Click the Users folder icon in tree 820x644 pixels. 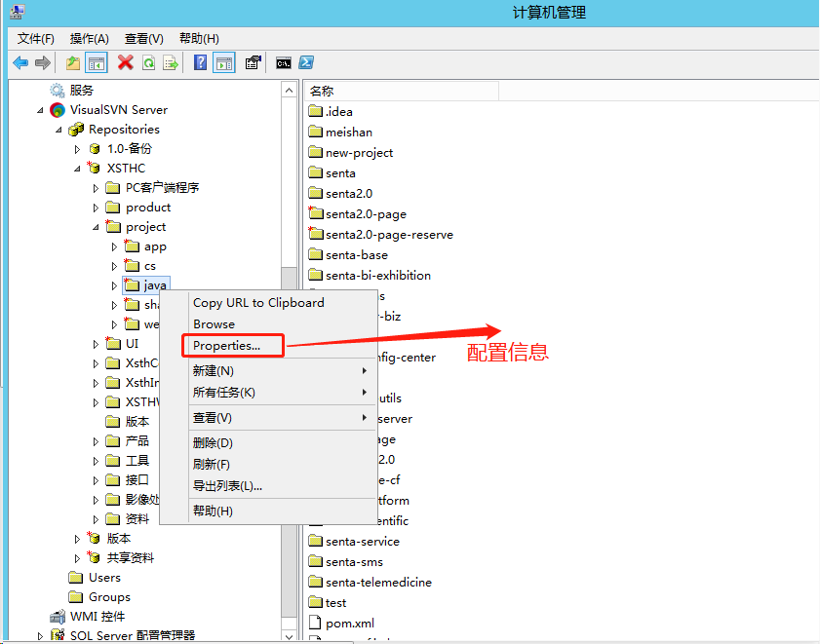tap(76, 578)
